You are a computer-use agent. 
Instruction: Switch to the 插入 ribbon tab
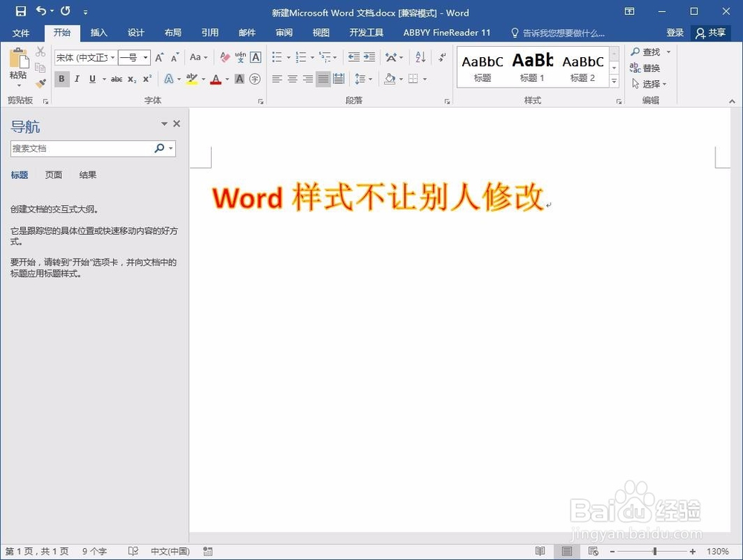(99, 33)
